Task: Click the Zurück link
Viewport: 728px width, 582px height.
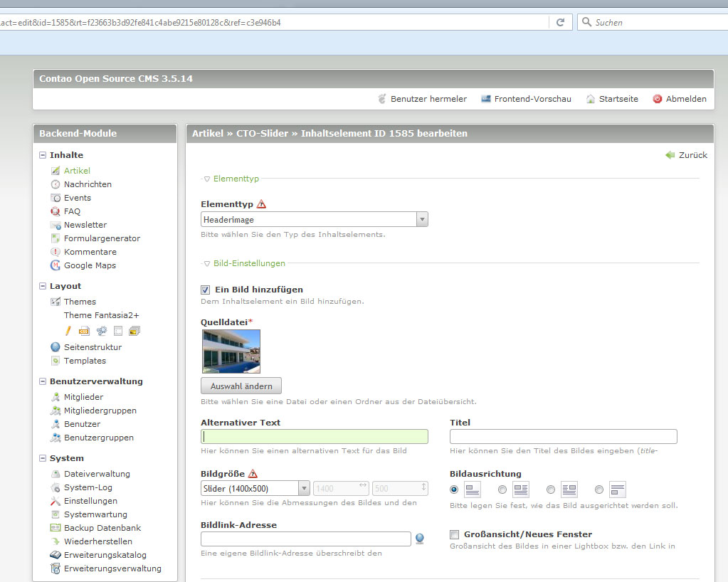Action: pos(686,155)
